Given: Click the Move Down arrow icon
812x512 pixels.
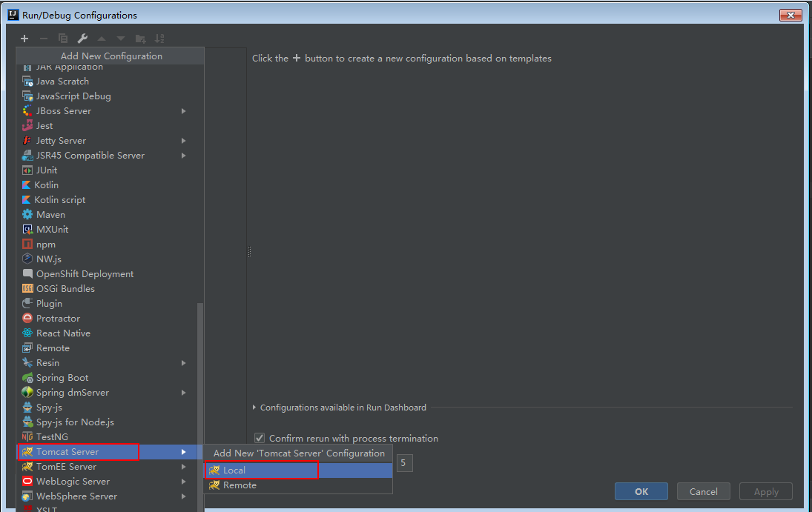Looking at the screenshot, I should (x=121, y=39).
